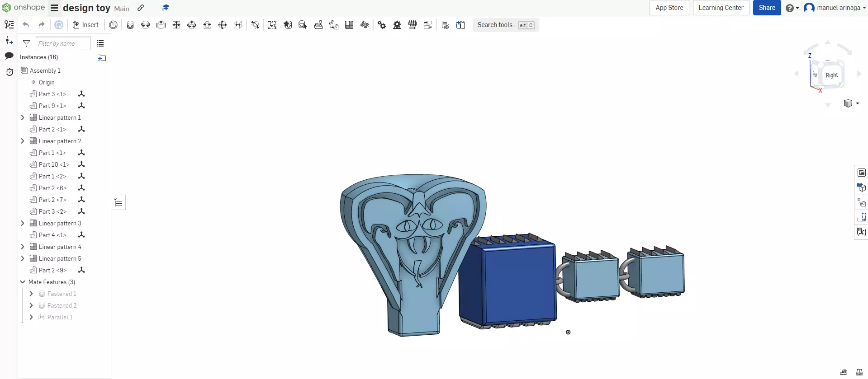Select the Gear relation tool
This screenshot has height=379, width=868.
point(382,25)
